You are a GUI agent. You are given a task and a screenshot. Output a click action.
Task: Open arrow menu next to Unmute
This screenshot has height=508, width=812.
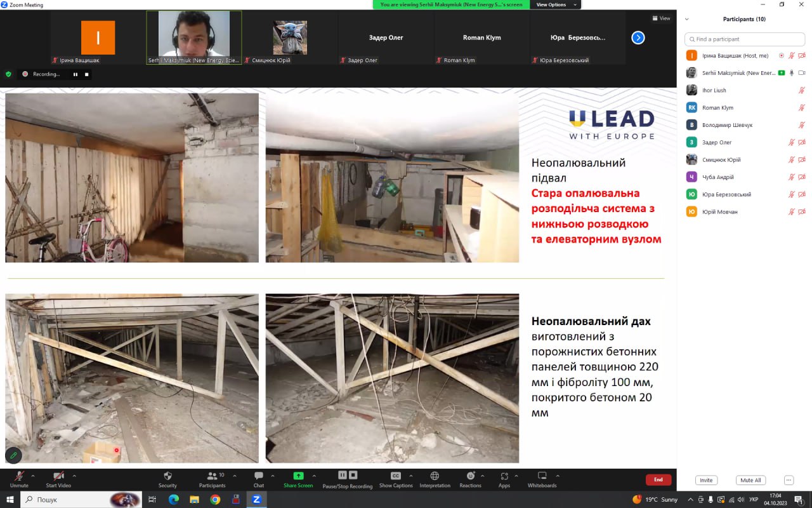point(33,476)
